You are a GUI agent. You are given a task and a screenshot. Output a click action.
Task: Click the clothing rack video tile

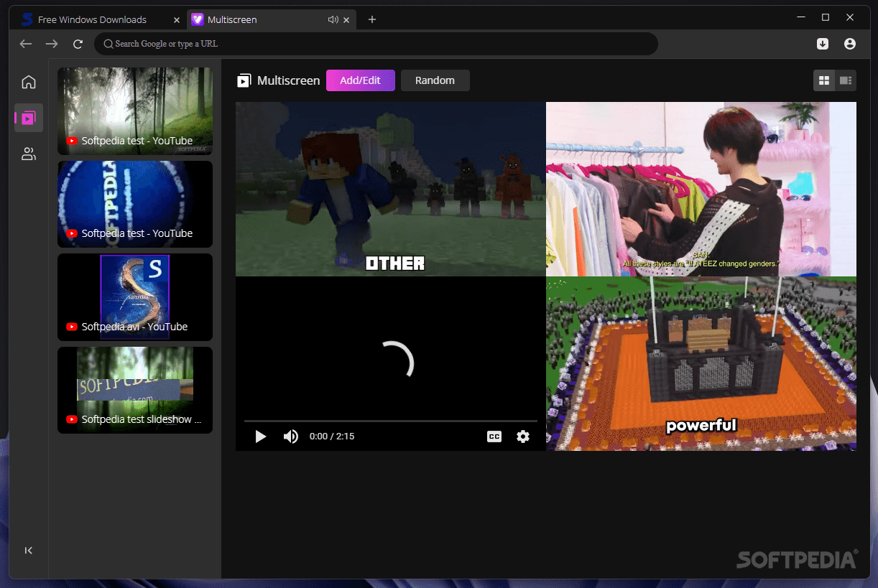(x=701, y=189)
